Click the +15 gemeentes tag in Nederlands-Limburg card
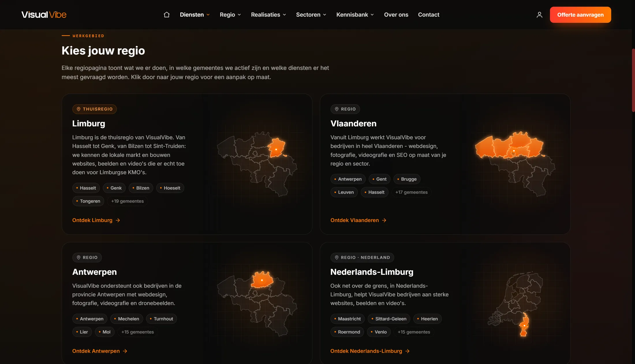635x364 pixels. pyautogui.click(x=414, y=332)
